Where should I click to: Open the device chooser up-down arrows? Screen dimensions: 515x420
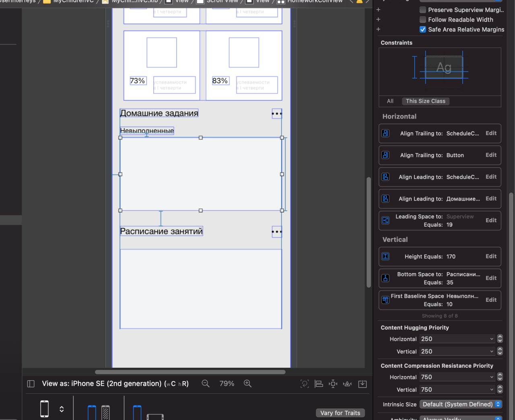(62, 409)
